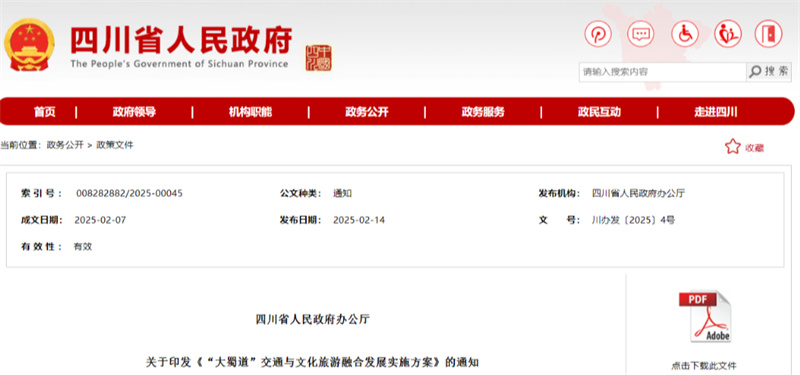Select 政民互动 navigation item
The height and width of the screenshot is (375, 800).
tap(599, 112)
